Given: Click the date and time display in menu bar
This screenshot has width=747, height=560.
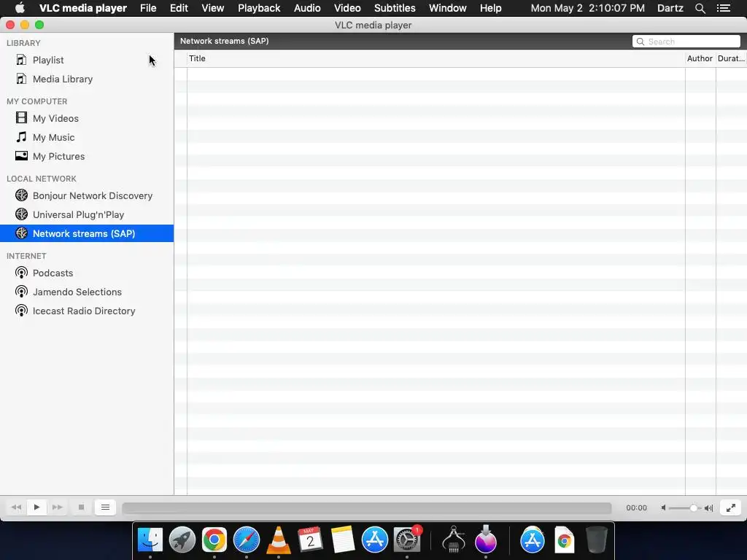Looking at the screenshot, I should (588, 8).
